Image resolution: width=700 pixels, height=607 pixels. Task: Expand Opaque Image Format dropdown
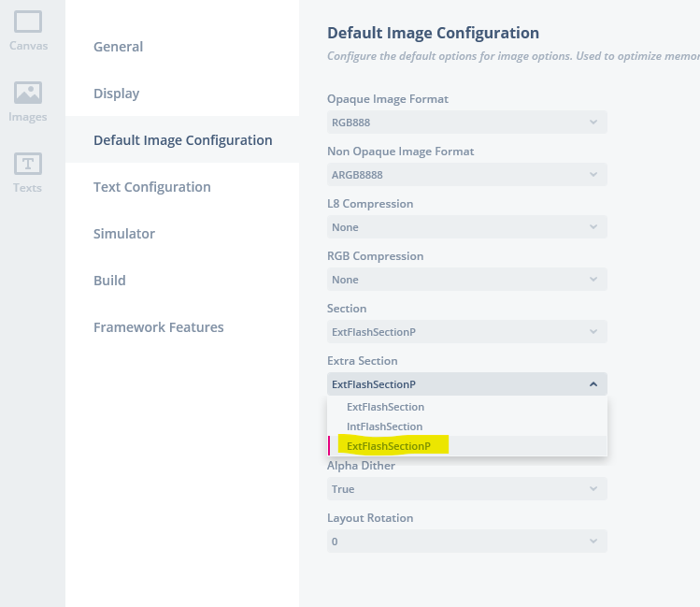click(466, 123)
